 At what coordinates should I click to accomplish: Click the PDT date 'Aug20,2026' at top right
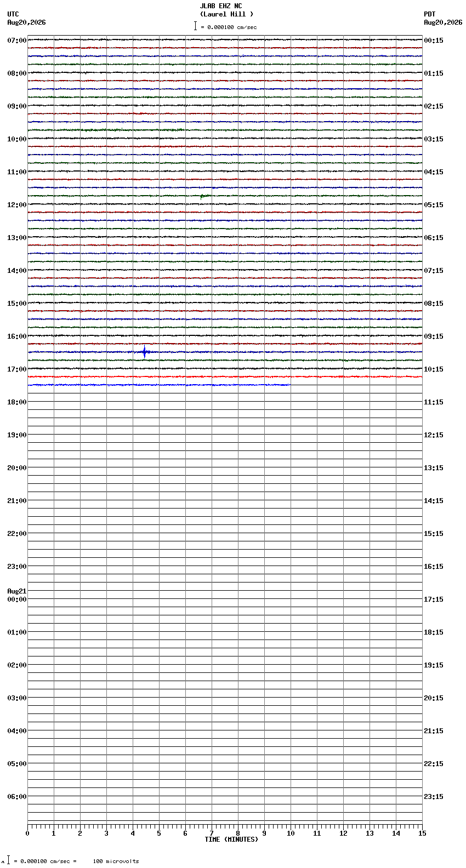coord(443,22)
